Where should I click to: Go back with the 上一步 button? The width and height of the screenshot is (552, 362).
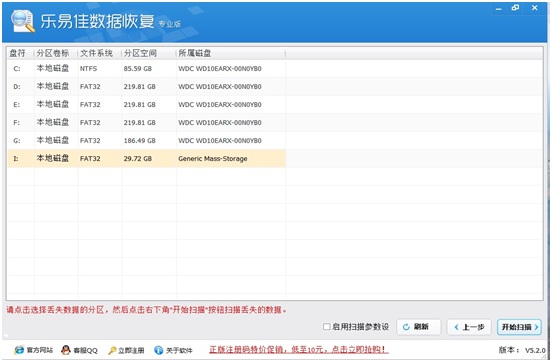[470, 327]
